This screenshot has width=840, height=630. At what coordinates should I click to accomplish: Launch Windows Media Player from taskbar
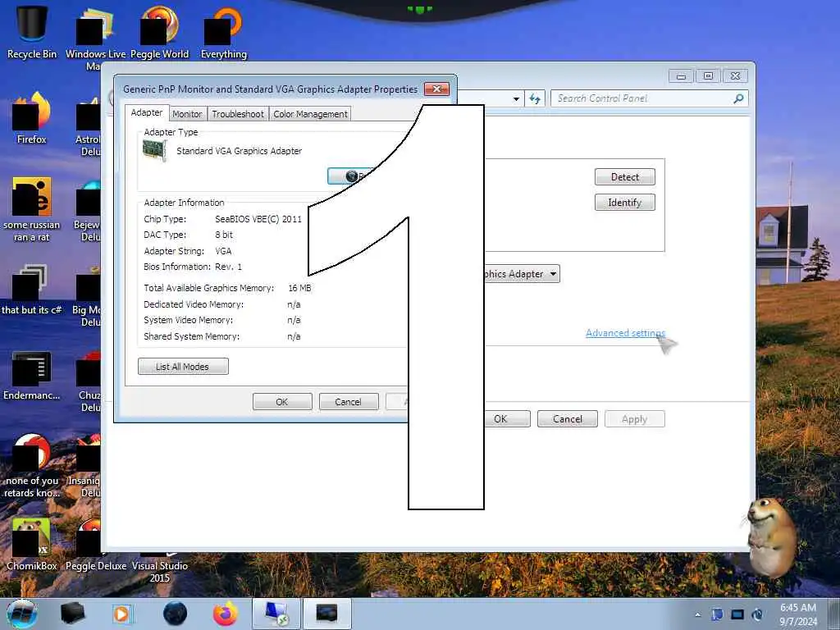121,614
